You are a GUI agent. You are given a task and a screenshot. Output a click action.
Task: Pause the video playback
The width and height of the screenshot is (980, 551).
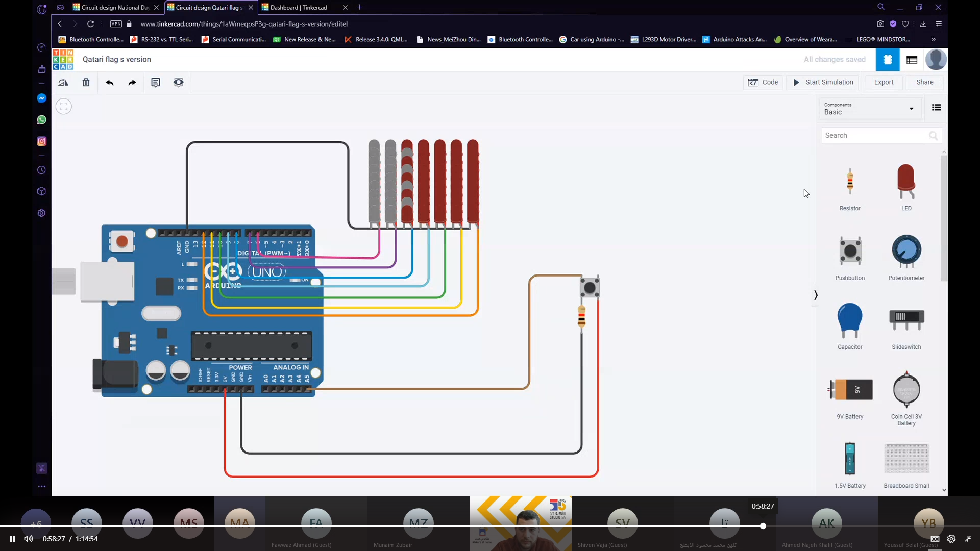coord(12,539)
